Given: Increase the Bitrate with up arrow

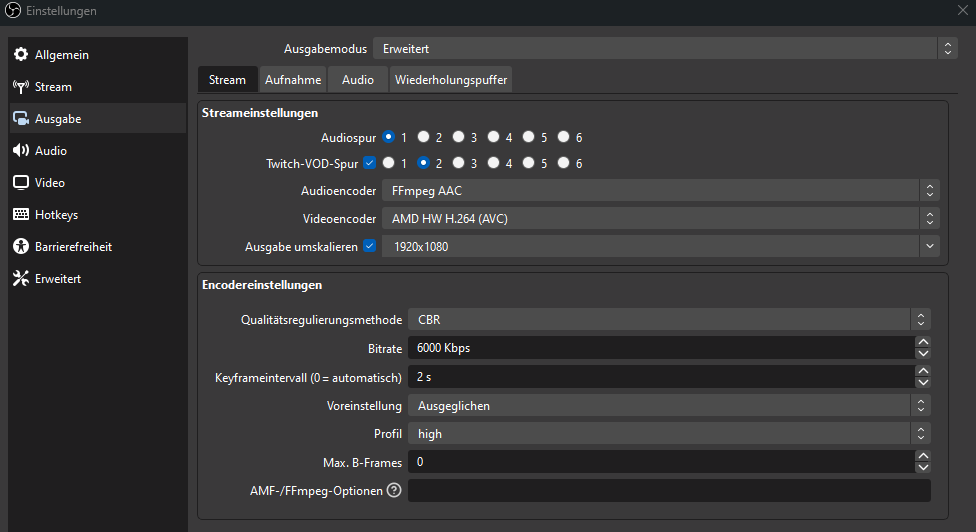Looking at the screenshot, I should (x=923, y=342).
